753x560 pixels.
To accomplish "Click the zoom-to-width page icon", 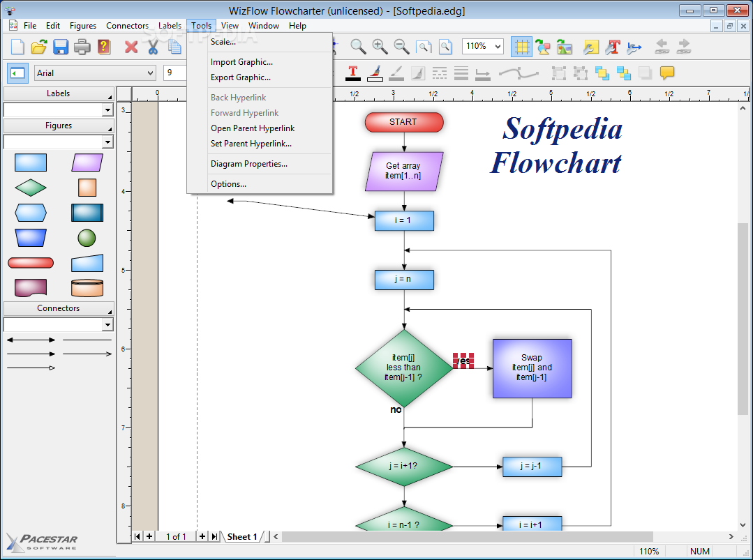I will point(424,46).
